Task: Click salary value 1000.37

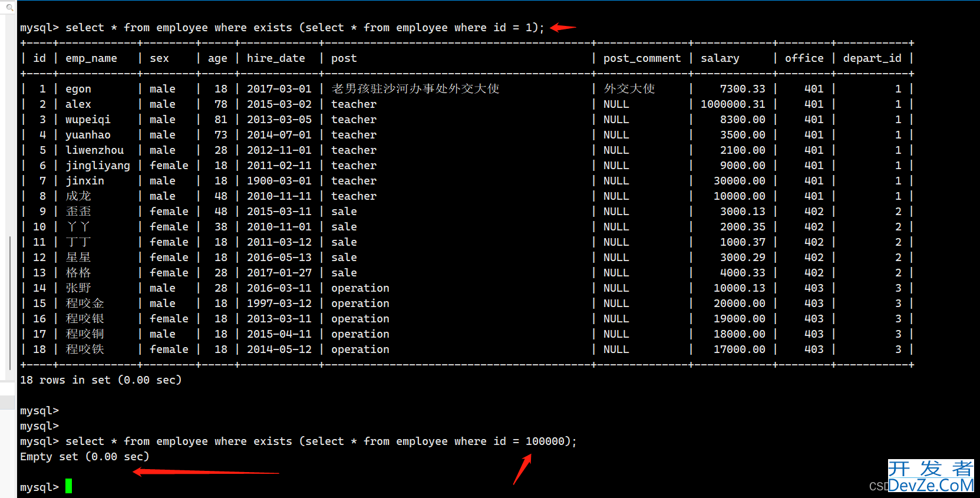Action: (x=743, y=242)
